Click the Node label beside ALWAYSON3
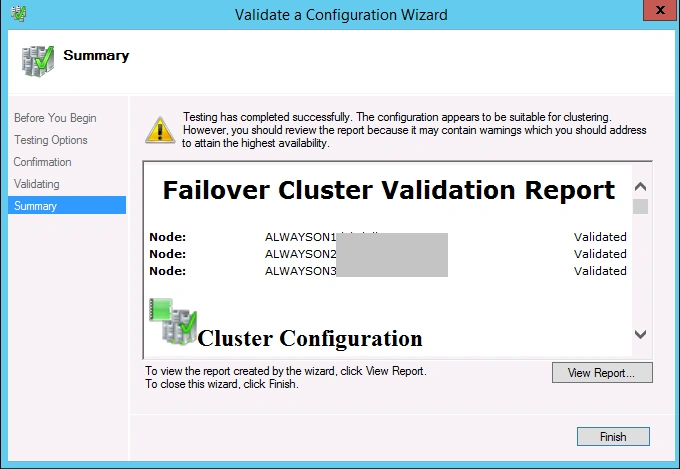 167,271
